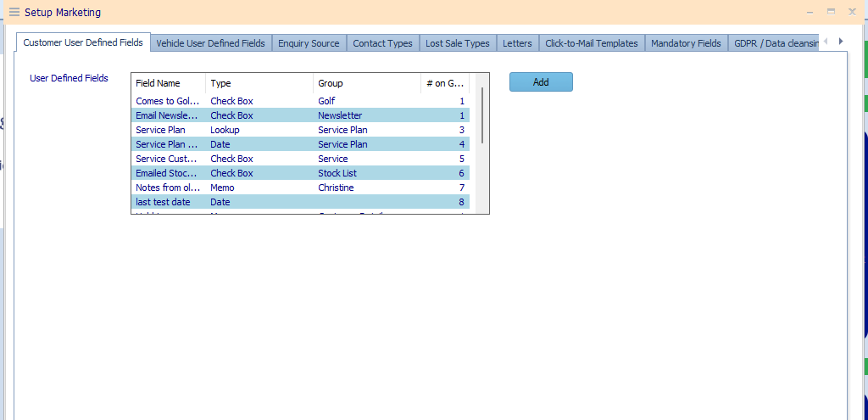
Task: Maximize the Setup Marketing window
Action: (x=831, y=12)
